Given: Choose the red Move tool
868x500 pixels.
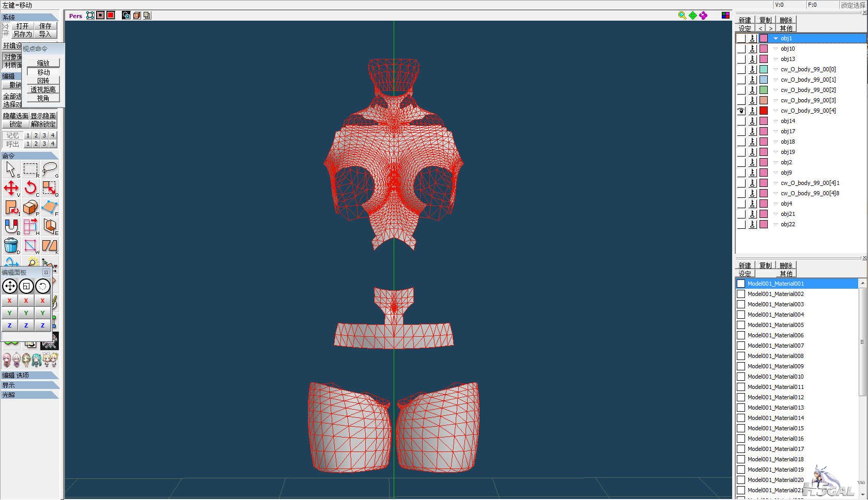Looking at the screenshot, I should [11, 188].
